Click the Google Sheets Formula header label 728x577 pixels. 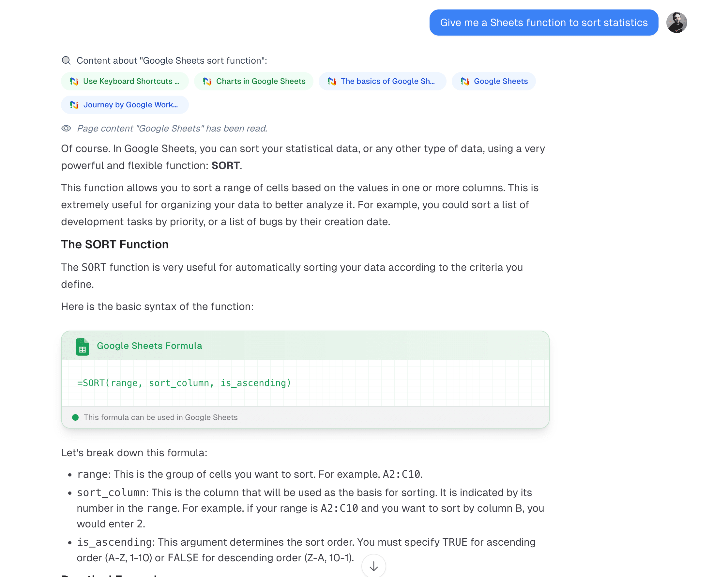pos(150,346)
